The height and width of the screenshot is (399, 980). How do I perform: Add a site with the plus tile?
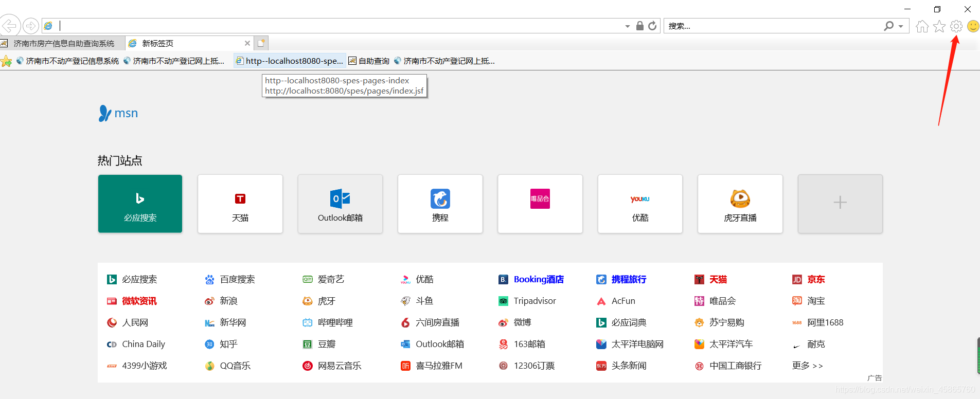840,204
